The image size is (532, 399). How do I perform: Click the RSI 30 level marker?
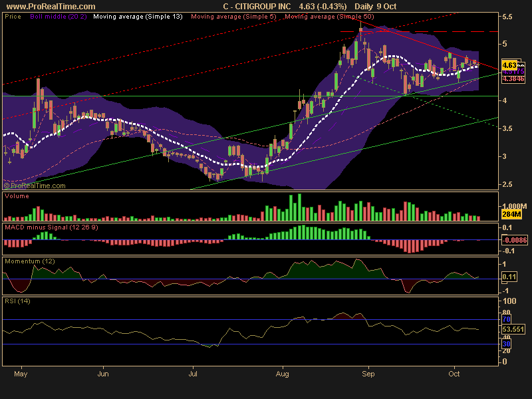point(506,344)
